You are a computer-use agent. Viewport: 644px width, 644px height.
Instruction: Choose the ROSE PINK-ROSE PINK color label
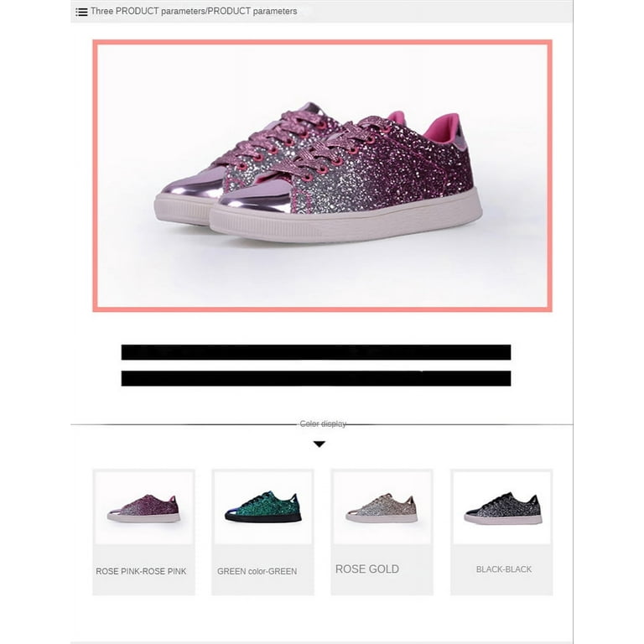[x=141, y=571]
